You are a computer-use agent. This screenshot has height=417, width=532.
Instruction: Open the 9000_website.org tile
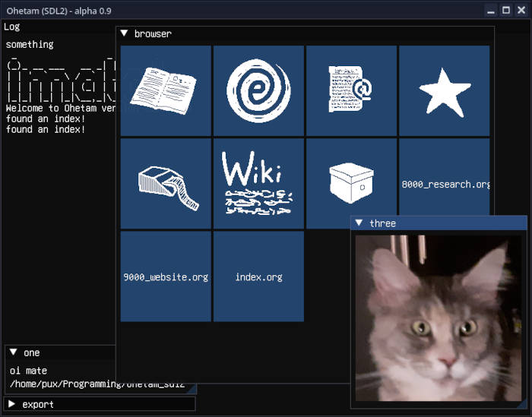(x=166, y=276)
